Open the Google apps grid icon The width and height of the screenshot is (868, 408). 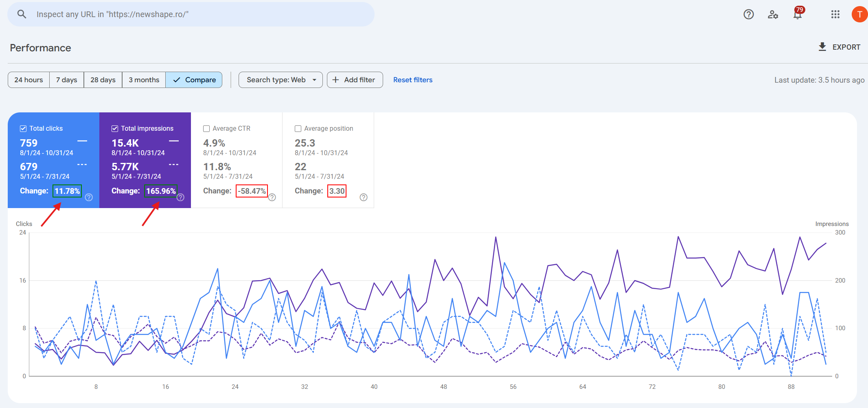click(835, 14)
